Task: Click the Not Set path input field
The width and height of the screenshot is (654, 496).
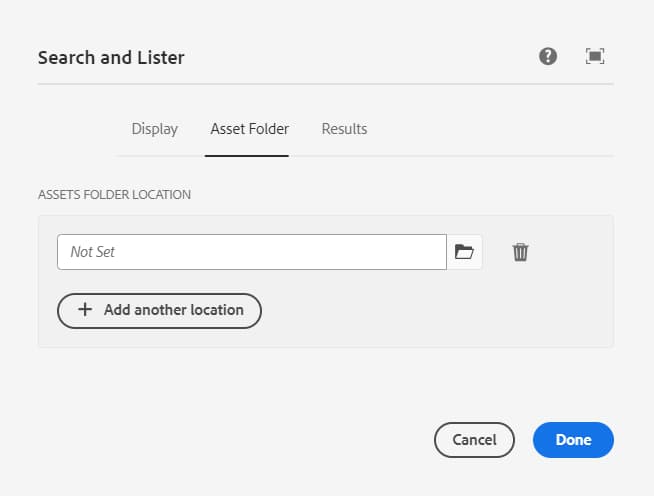Action: pyautogui.click(x=251, y=252)
